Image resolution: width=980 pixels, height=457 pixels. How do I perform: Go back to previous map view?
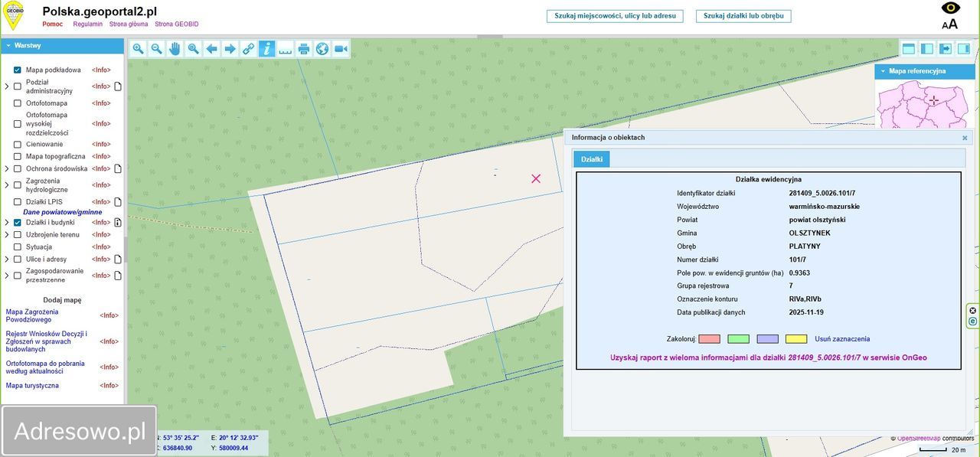click(211, 49)
